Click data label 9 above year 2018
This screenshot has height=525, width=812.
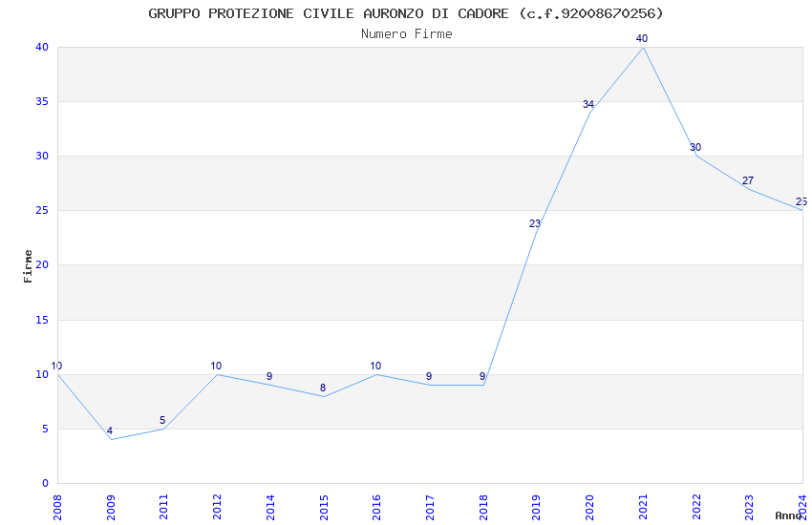[482, 376]
